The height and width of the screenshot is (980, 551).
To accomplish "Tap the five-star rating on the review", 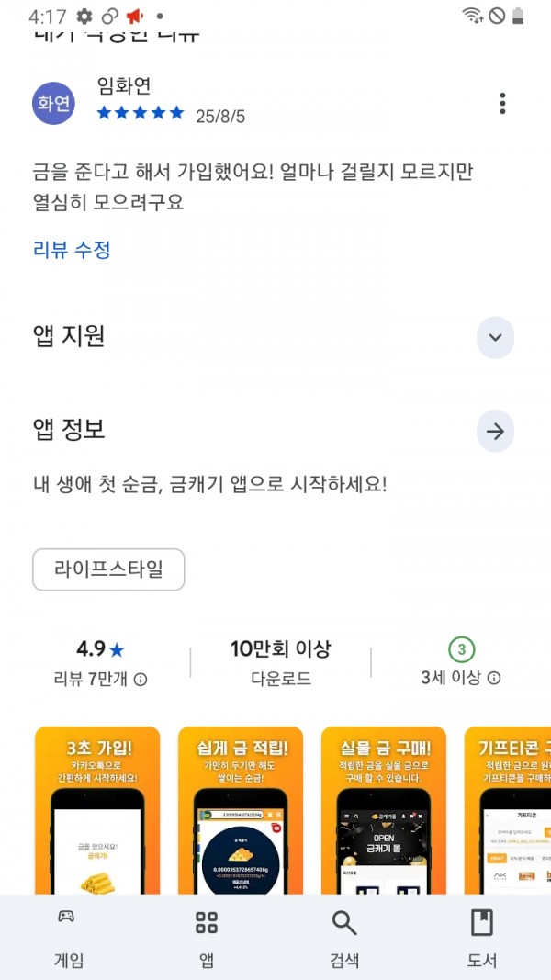I will click(141, 113).
